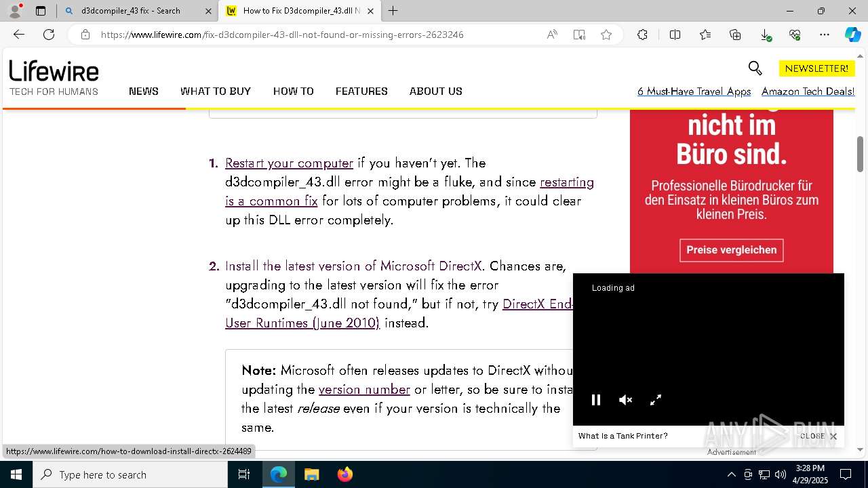Open Windows Start menu

coord(16,474)
